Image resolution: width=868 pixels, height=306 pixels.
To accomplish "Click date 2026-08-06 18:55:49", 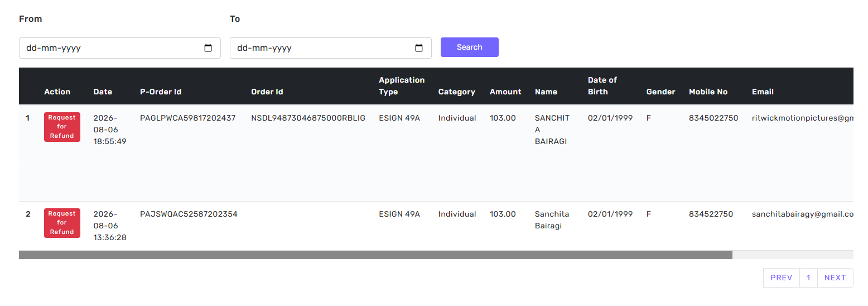I will (x=110, y=130).
